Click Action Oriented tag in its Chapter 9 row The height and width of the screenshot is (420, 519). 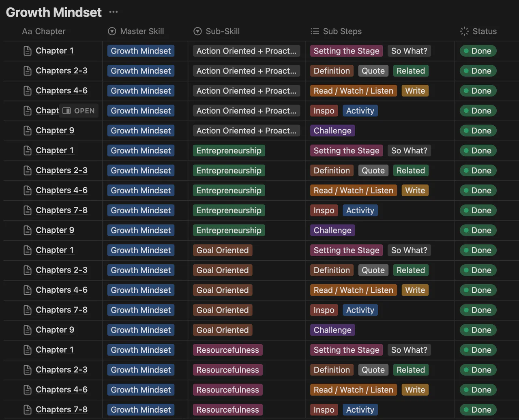pyautogui.click(x=247, y=131)
